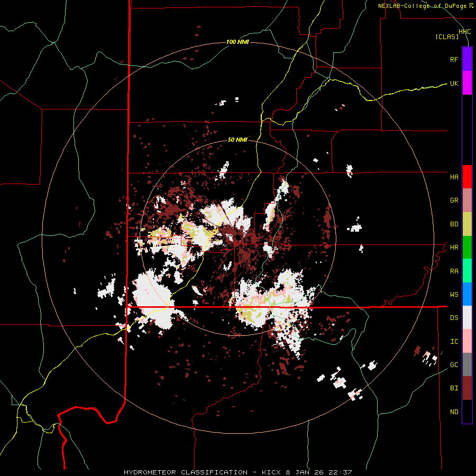Click the WS legend label
Image resolution: width=476 pixels, height=476 pixels.
454,295
